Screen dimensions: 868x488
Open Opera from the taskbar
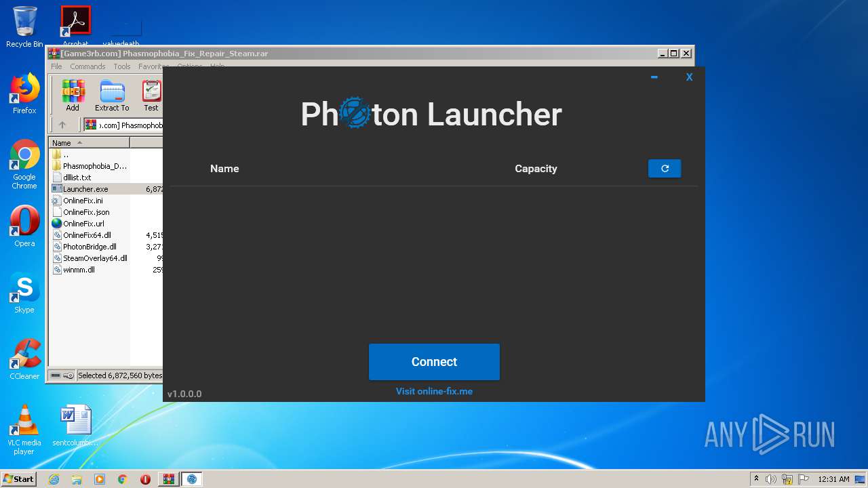[x=145, y=479]
